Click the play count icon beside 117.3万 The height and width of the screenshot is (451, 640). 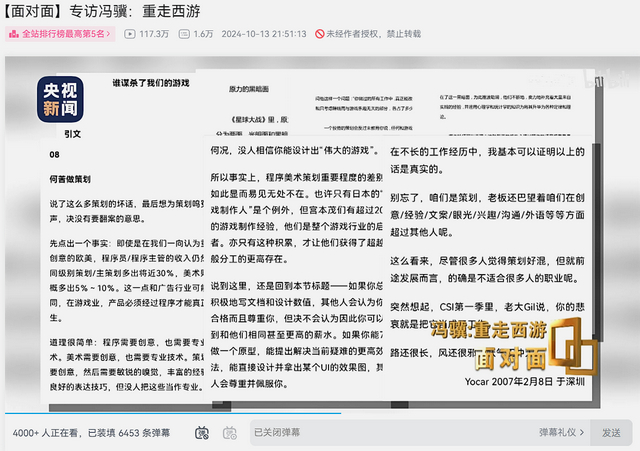(x=129, y=34)
